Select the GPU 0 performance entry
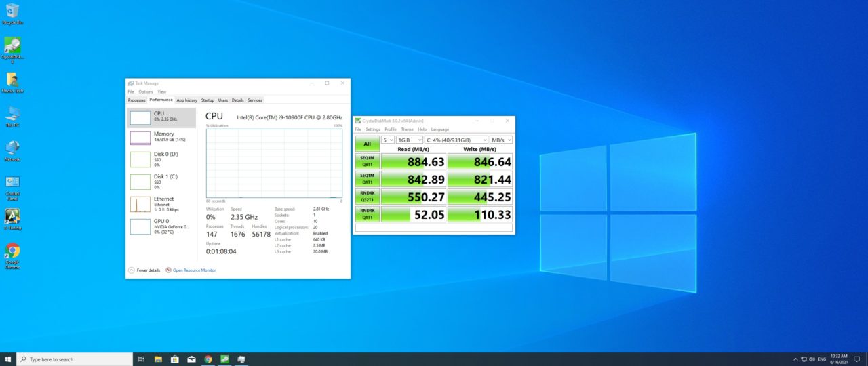The height and width of the screenshot is (366, 868). [x=161, y=226]
